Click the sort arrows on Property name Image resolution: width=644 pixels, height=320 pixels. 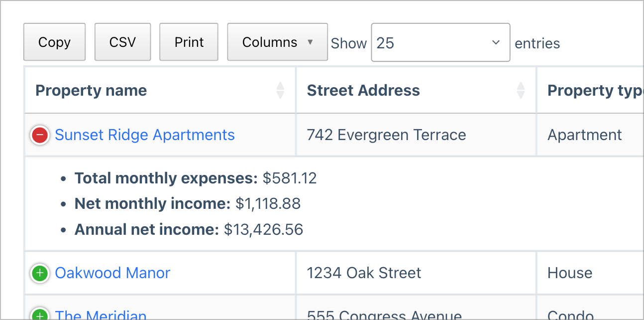280,90
